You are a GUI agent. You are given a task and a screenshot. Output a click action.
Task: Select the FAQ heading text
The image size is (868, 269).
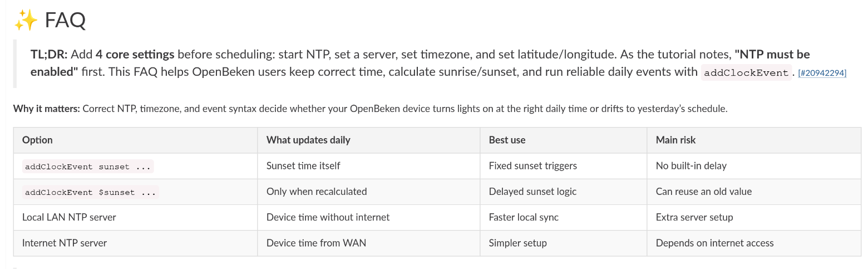coord(65,21)
